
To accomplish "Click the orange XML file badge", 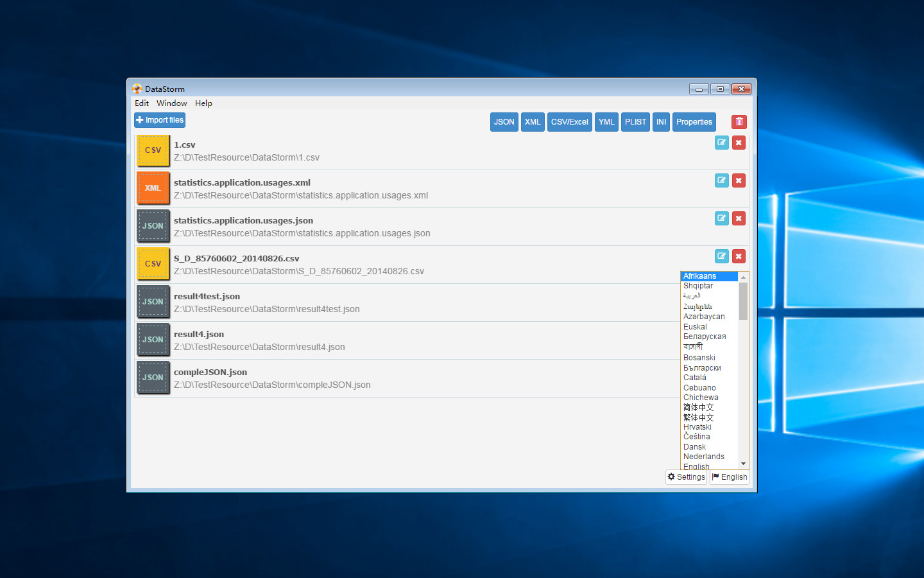I will 153,188.
